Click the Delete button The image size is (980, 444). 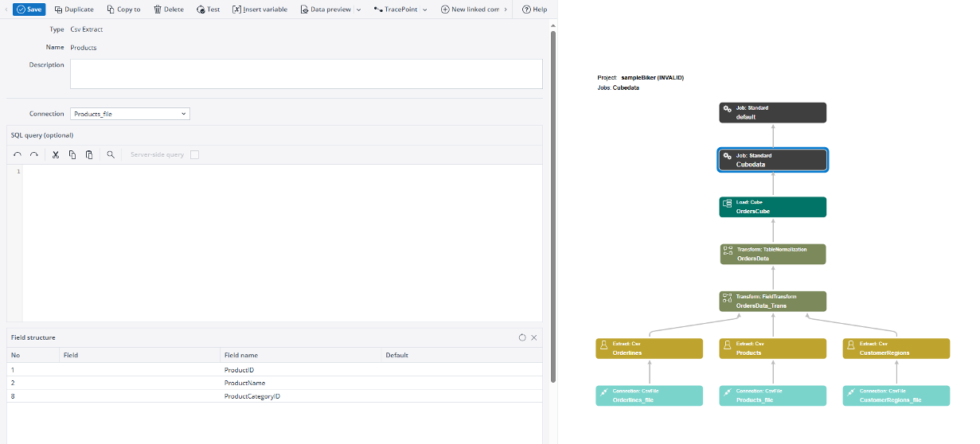pos(168,10)
